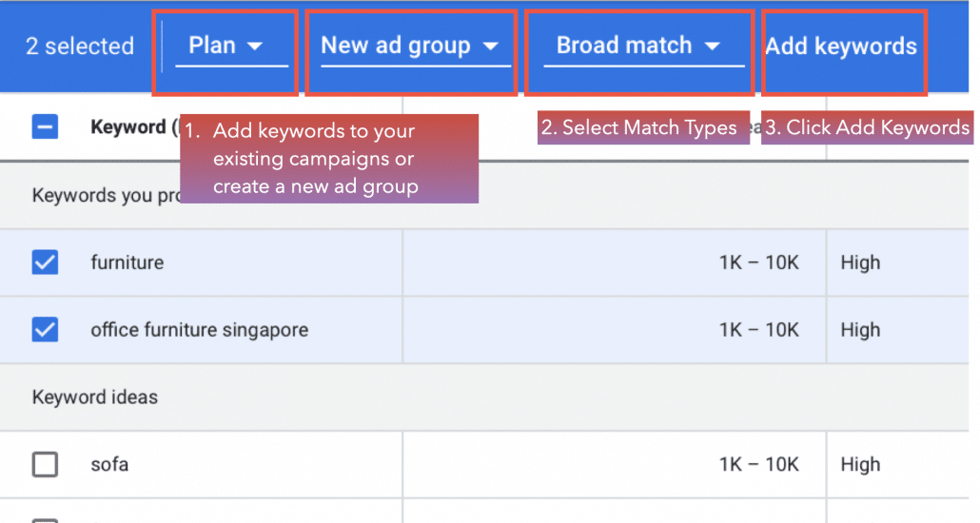Click the 1K – 10K value for sofa
The width and height of the screenshot is (980, 523).
pyautogui.click(x=758, y=465)
